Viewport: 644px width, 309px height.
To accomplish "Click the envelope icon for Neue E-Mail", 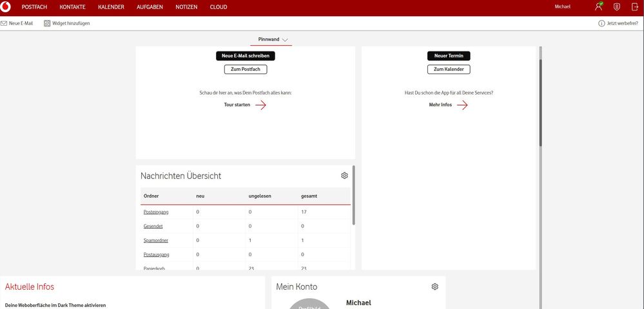I will coord(4,23).
